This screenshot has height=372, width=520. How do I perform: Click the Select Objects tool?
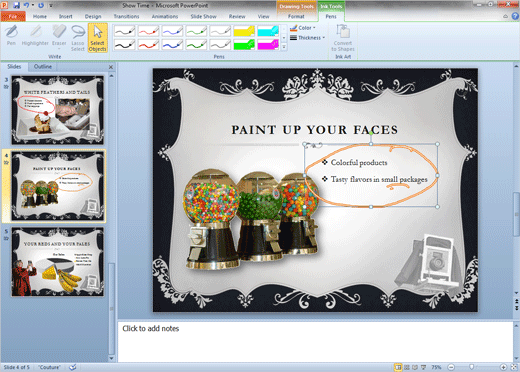98,38
